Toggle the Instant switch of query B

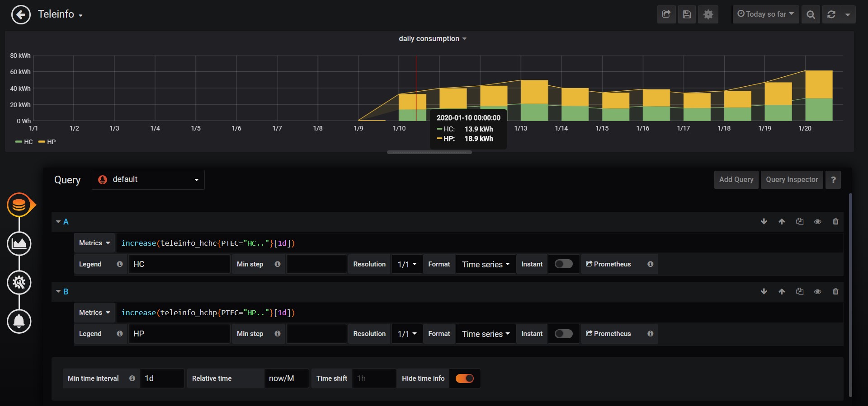(564, 334)
